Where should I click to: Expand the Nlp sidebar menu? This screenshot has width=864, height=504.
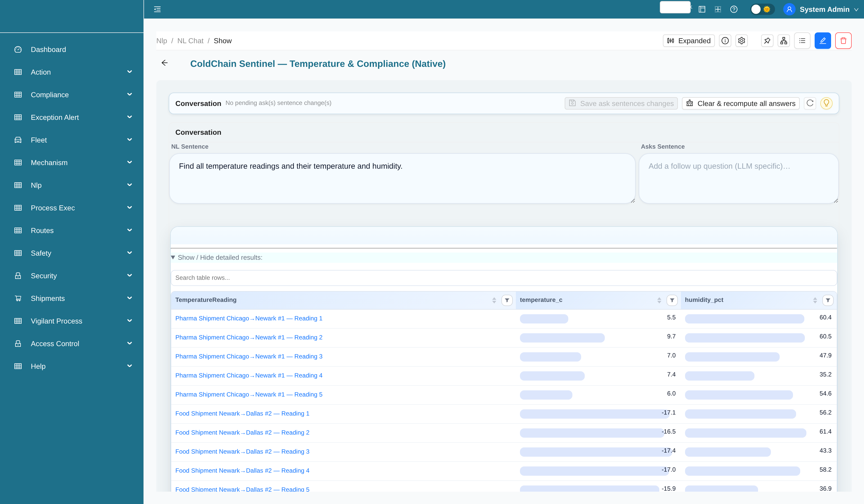[x=72, y=185]
